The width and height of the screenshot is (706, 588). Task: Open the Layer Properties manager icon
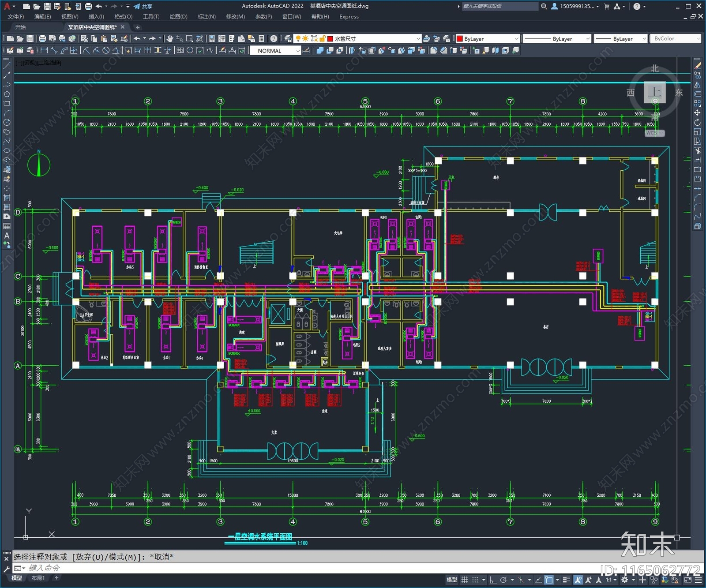288,39
